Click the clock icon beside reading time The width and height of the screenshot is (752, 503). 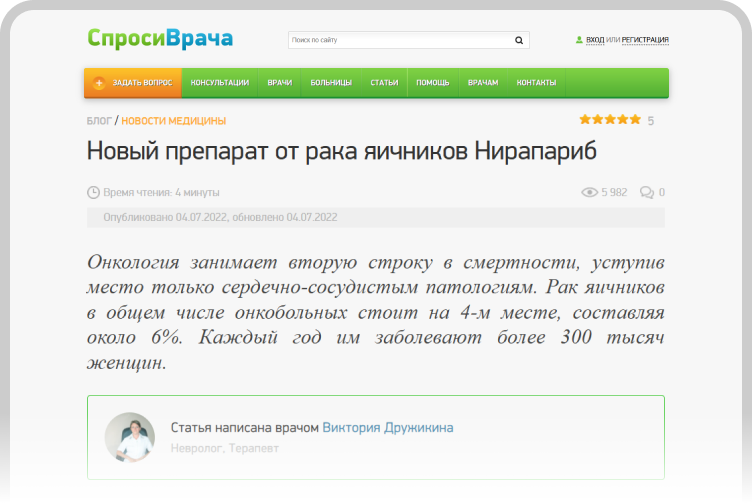[93, 192]
